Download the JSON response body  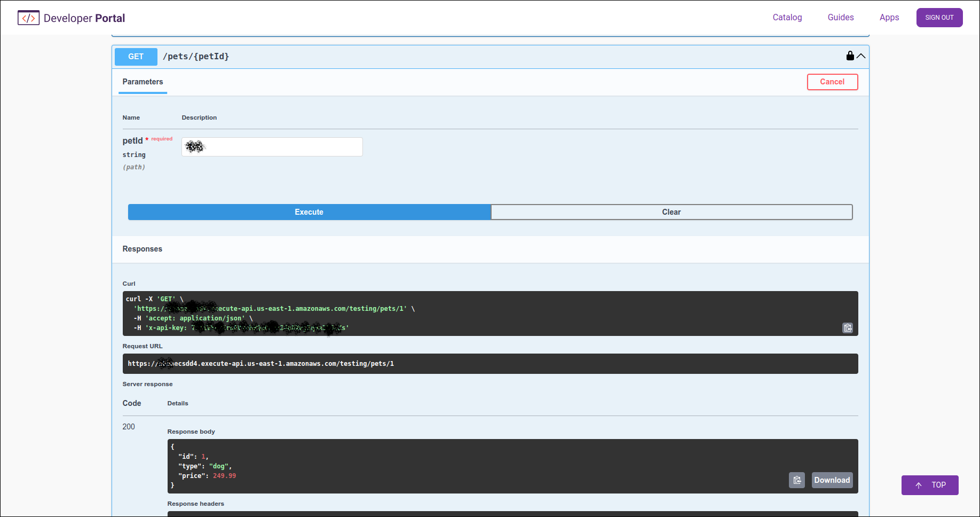click(x=832, y=480)
